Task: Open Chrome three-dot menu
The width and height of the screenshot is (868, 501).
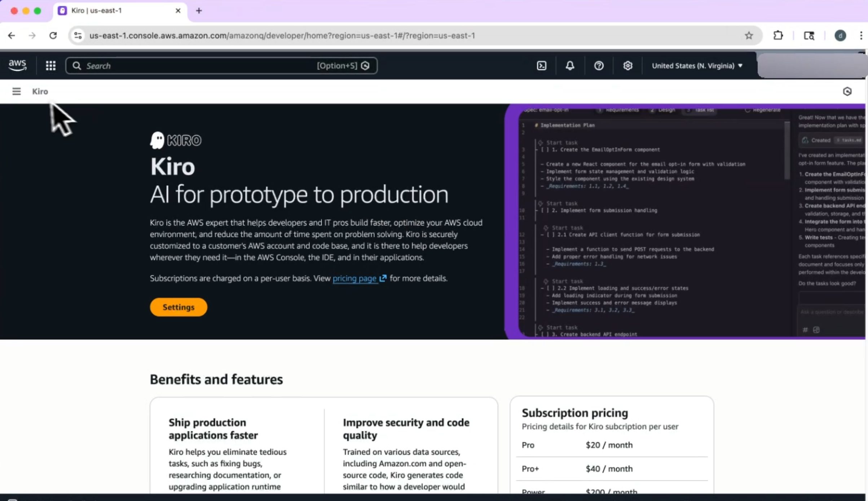Action: [861, 35]
